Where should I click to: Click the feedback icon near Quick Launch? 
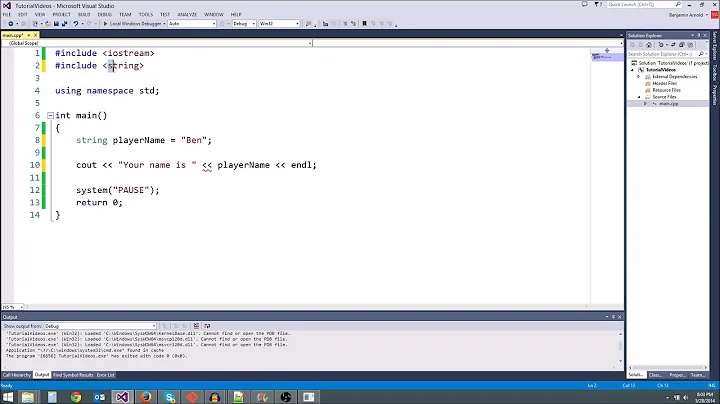click(x=585, y=5)
